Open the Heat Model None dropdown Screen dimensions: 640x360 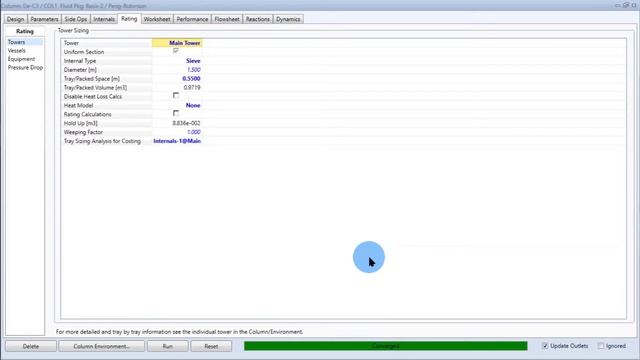(x=177, y=105)
